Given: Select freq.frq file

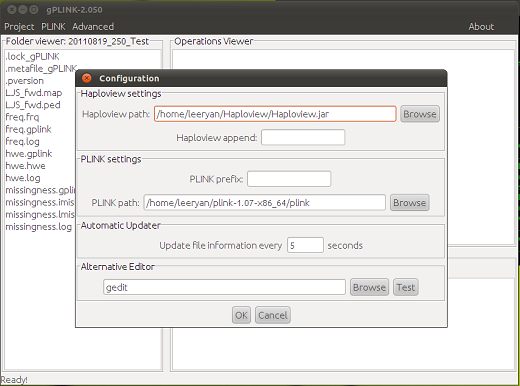Looking at the screenshot, I should coord(22,117).
